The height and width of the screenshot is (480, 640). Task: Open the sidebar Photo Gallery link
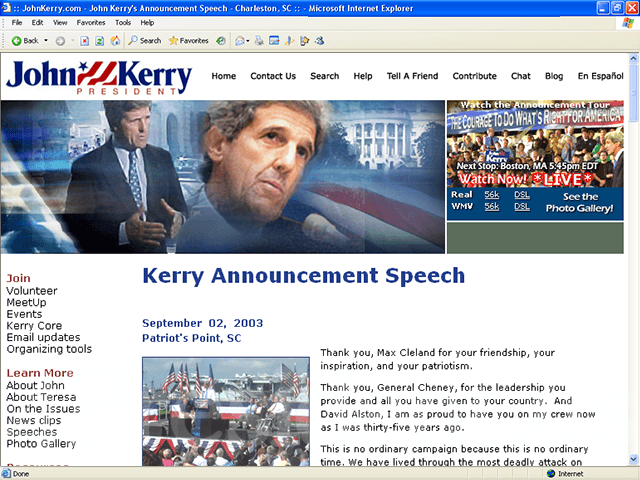click(x=41, y=444)
